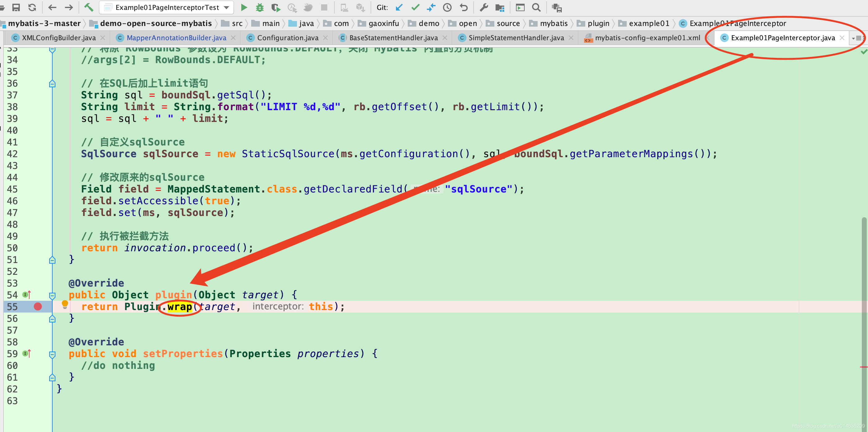
Task: Close the Example01PageInterceptor.java tab
Action: pos(842,38)
